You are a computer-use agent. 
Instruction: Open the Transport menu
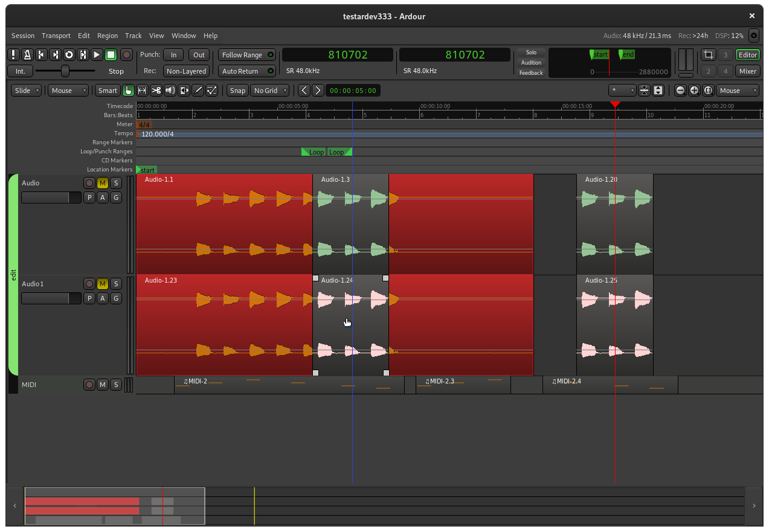click(x=56, y=36)
